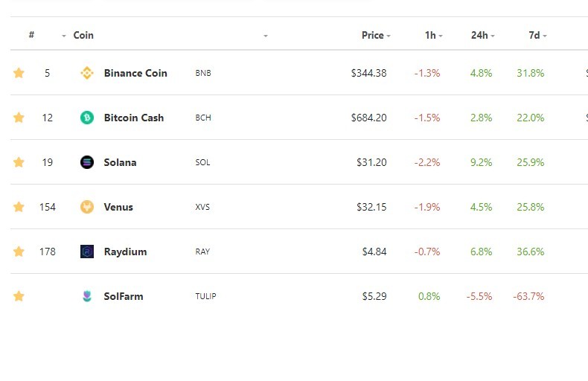Sort by Price column arrow

tap(389, 36)
